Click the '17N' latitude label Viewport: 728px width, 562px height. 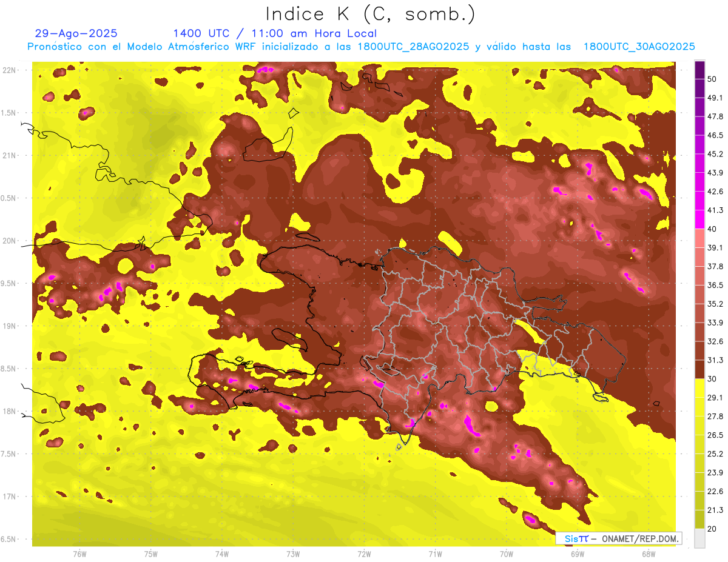[10, 497]
